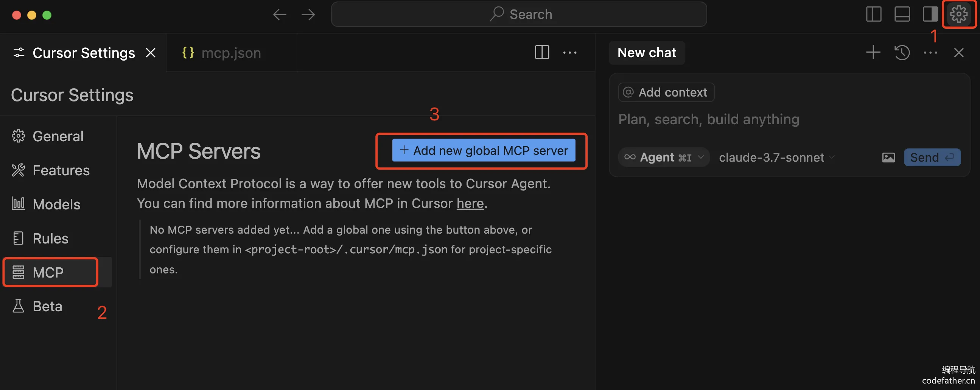Go forward with the right arrow
This screenshot has height=390, width=980.
coord(308,15)
